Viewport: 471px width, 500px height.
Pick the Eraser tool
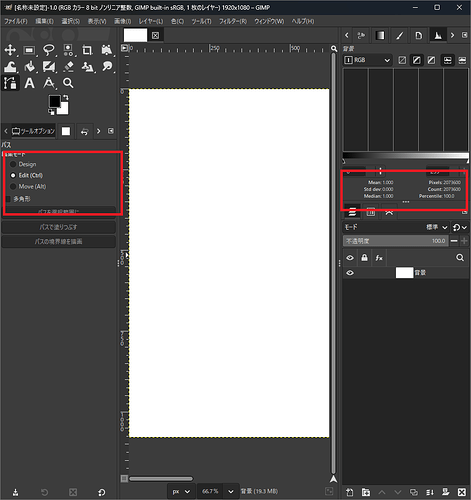(x=68, y=67)
